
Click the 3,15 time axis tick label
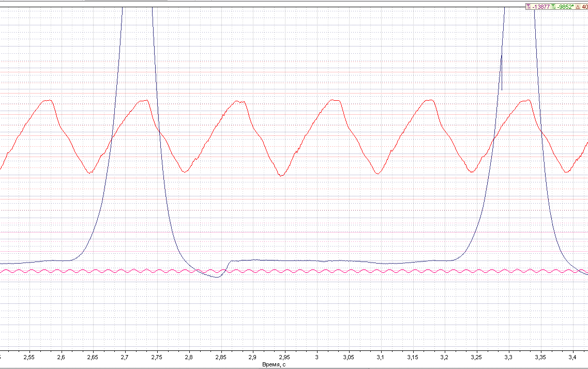(413, 357)
